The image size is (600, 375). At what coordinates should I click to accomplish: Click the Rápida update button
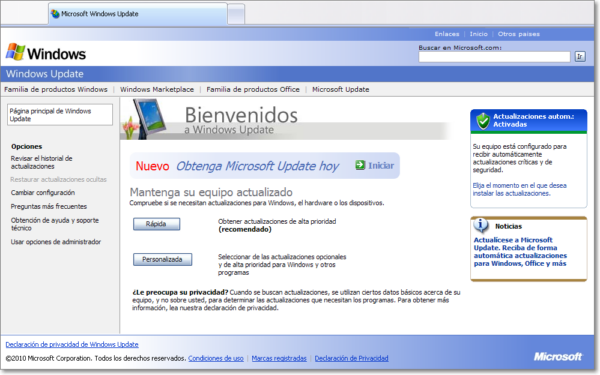[157, 224]
